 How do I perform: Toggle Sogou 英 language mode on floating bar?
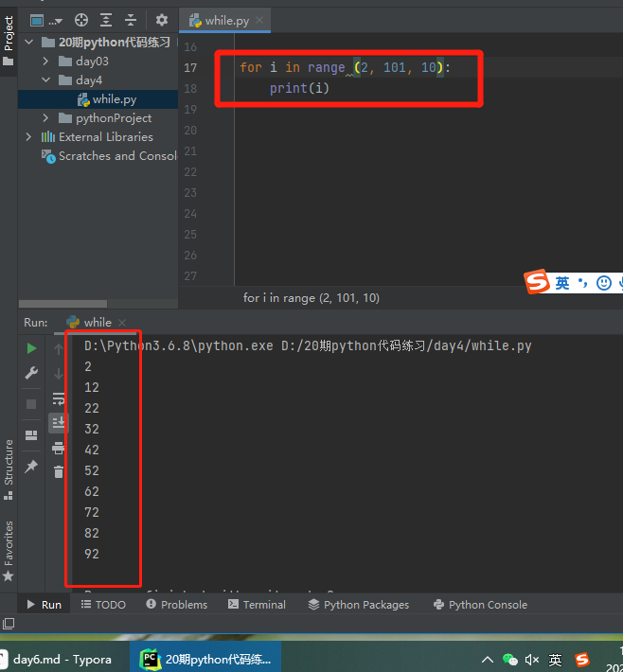click(562, 283)
